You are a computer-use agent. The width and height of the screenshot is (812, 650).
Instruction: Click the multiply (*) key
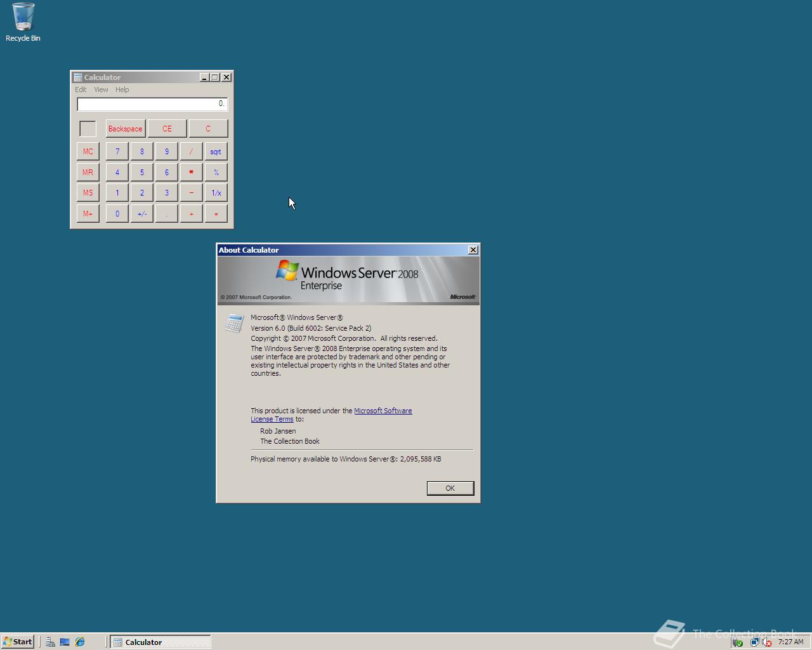point(192,173)
